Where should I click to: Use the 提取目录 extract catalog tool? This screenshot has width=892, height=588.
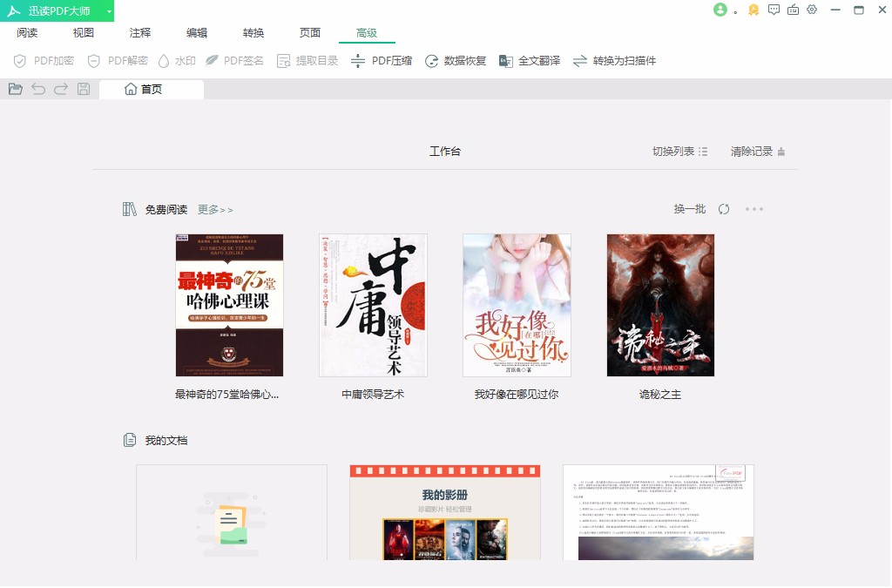point(306,61)
